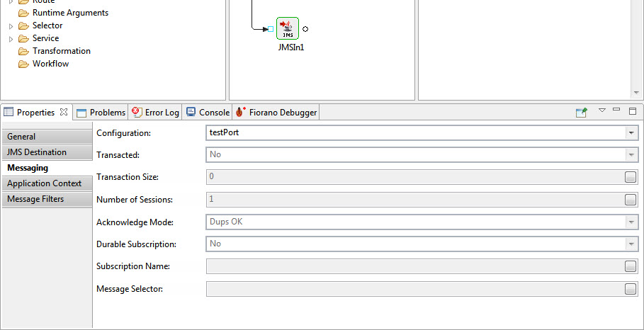Open the Message Filters section
This screenshot has height=330, width=644.
click(x=35, y=199)
